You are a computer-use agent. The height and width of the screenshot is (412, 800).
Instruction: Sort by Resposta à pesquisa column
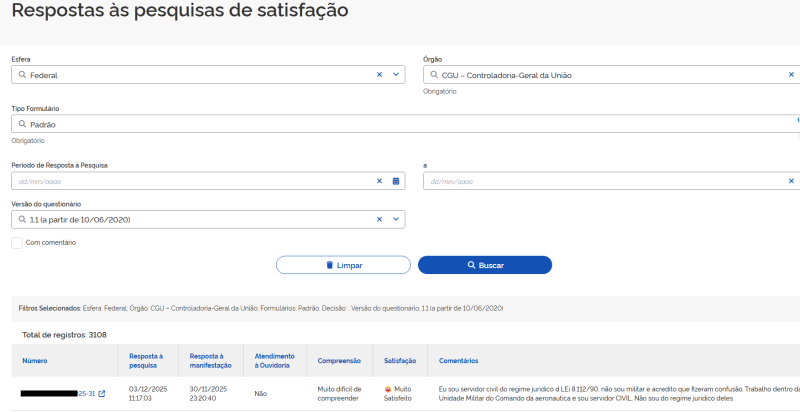pos(146,360)
